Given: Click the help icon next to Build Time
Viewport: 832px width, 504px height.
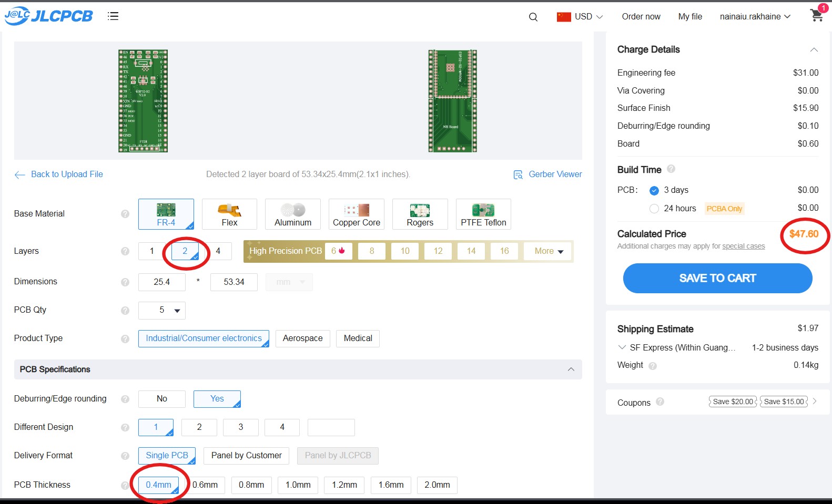Looking at the screenshot, I should [671, 169].
